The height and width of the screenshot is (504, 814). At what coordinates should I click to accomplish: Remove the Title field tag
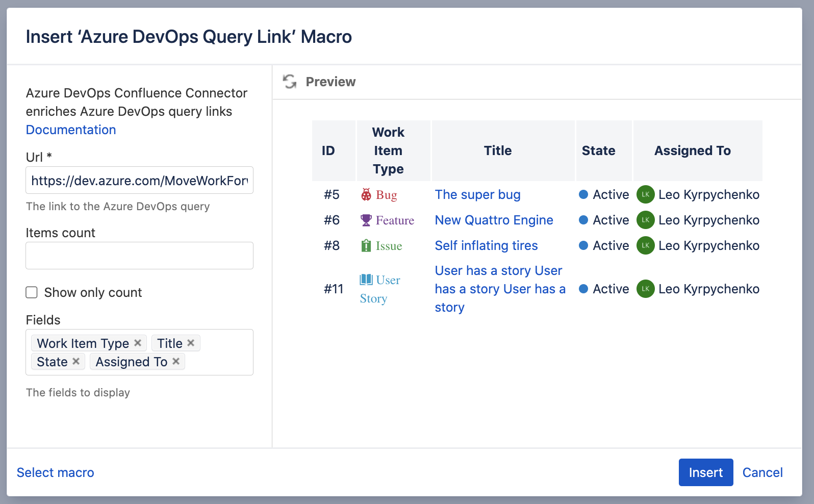191,343
